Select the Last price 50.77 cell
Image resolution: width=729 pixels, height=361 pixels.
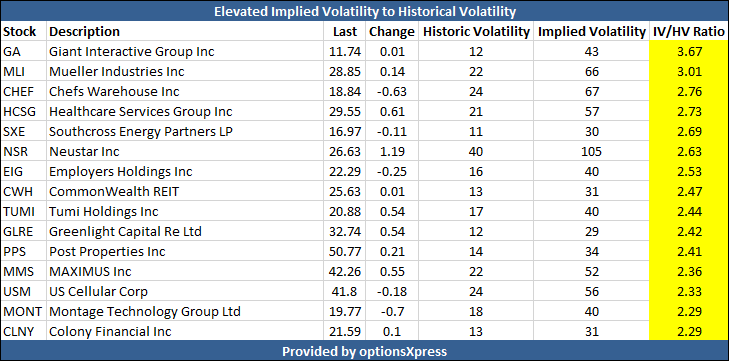click(x=345, y=251)
